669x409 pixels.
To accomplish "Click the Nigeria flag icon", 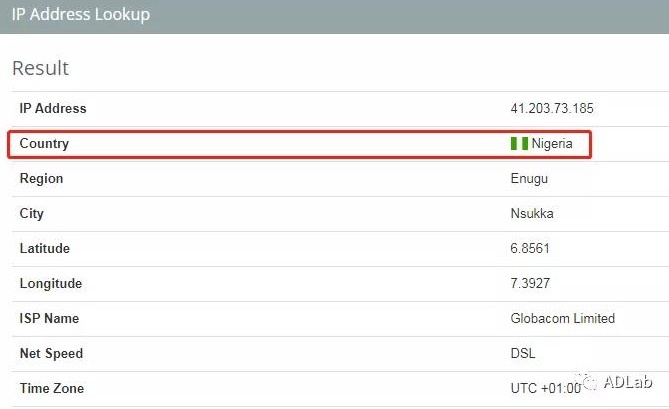I will (519, 143).
